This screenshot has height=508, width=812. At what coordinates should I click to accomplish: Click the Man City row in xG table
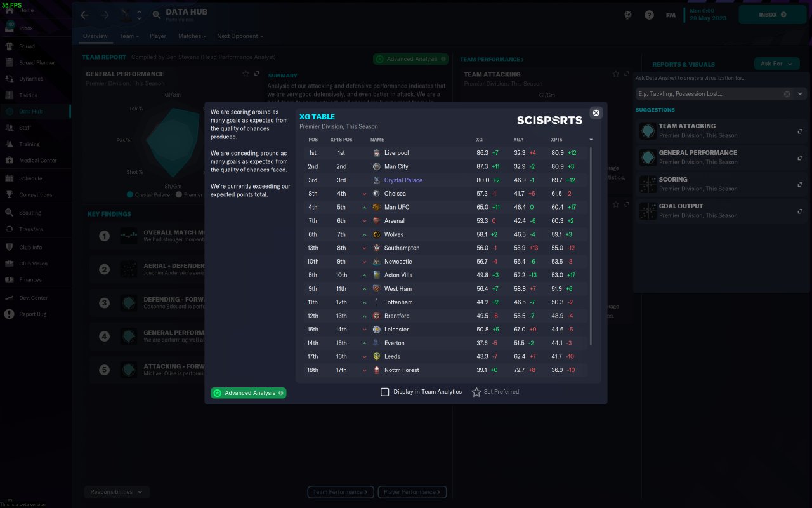pos(445,166)
